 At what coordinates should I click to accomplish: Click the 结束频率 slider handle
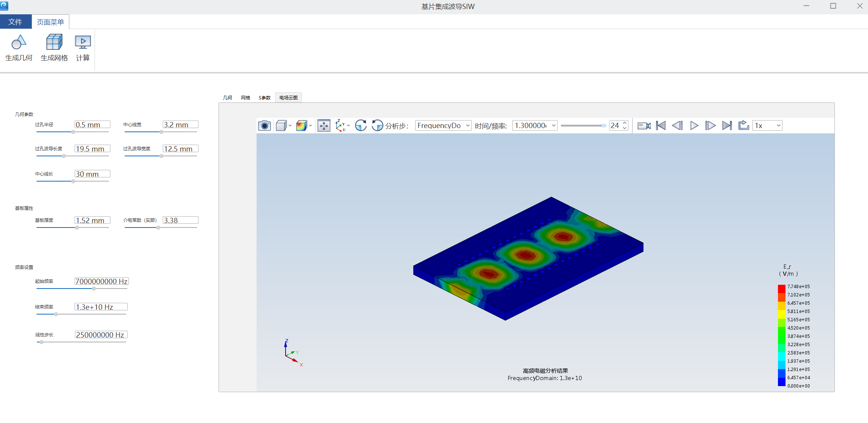click(x=56, y=314)
